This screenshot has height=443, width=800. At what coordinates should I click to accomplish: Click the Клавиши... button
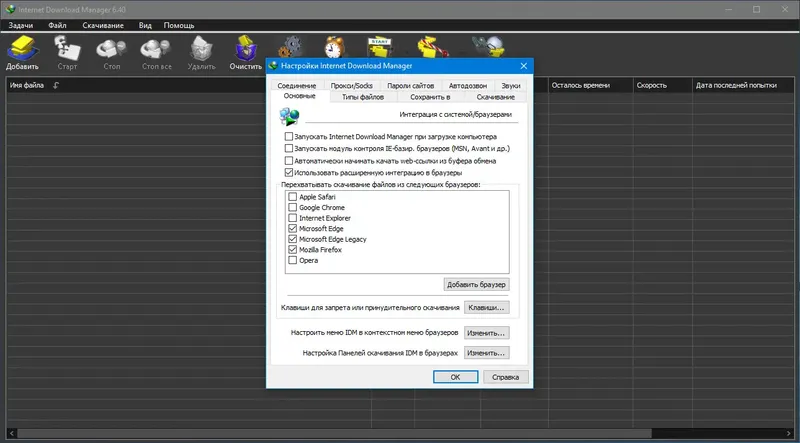(487, 308)
